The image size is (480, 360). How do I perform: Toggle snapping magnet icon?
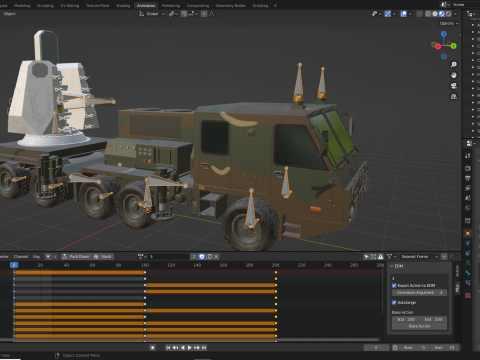(x=184, y=14)
